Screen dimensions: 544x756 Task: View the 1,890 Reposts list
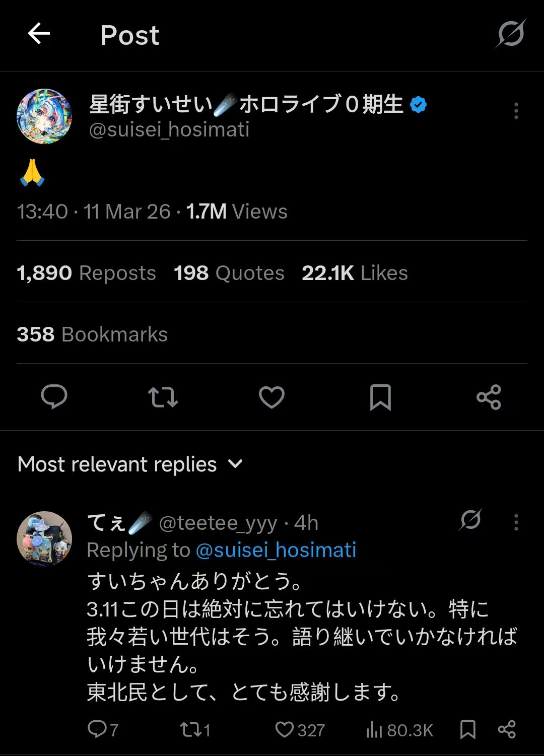tap(86, 273)
